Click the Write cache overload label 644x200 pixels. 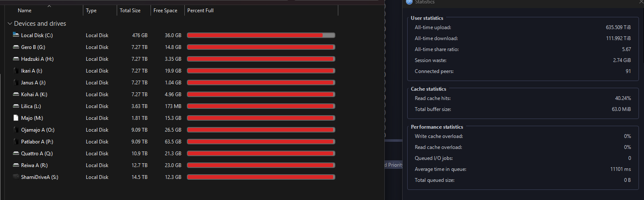(x=439, y=136)
